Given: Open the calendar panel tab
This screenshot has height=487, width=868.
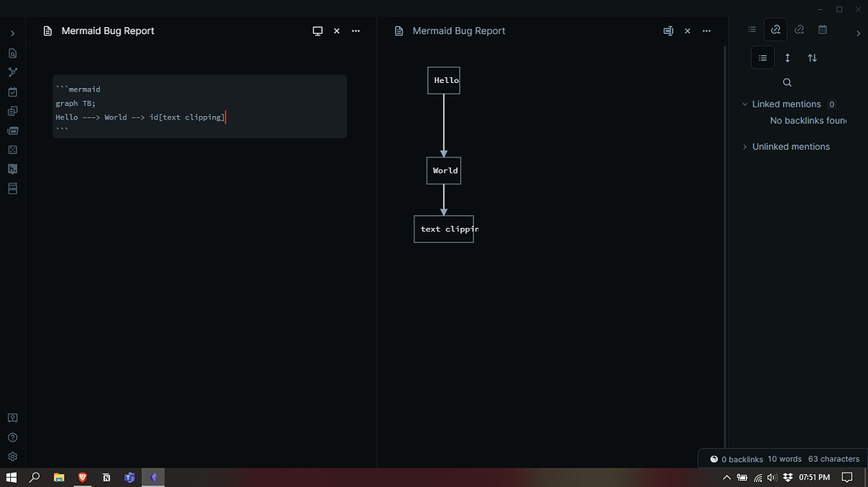Looking at the screenshot, I should point(822,30).
